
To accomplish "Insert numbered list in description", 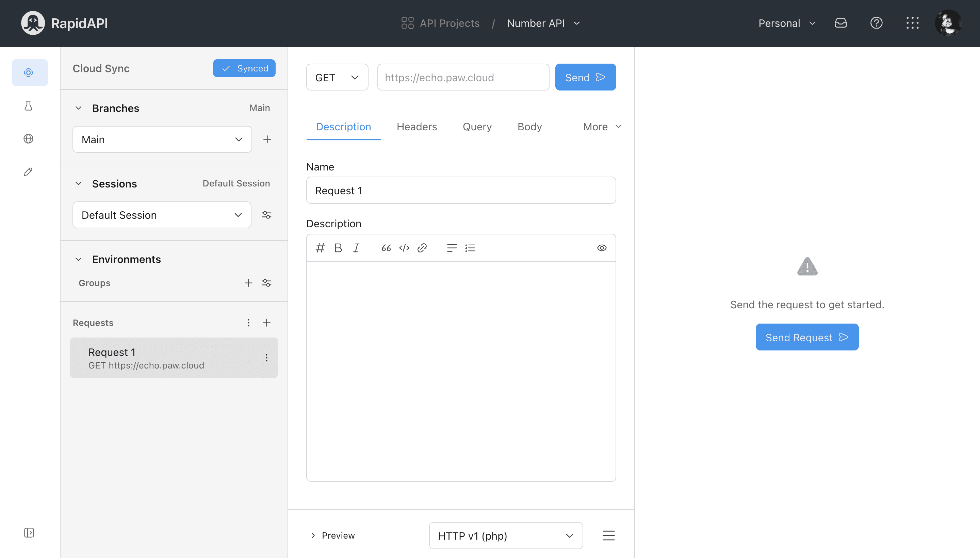I will click(x=470, y=248).
